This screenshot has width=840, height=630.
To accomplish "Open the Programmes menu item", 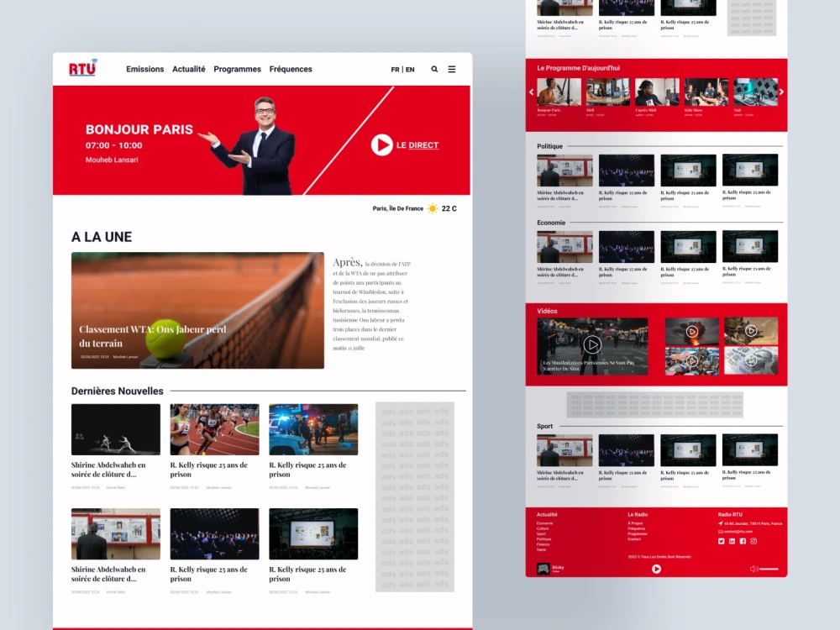I will pyautogui.click(x=238, y=69).
